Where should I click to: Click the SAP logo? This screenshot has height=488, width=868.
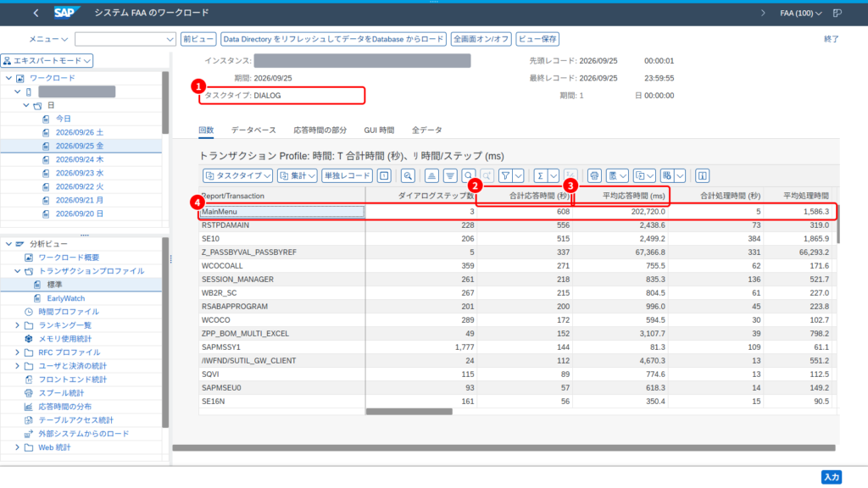click(66, 13)
